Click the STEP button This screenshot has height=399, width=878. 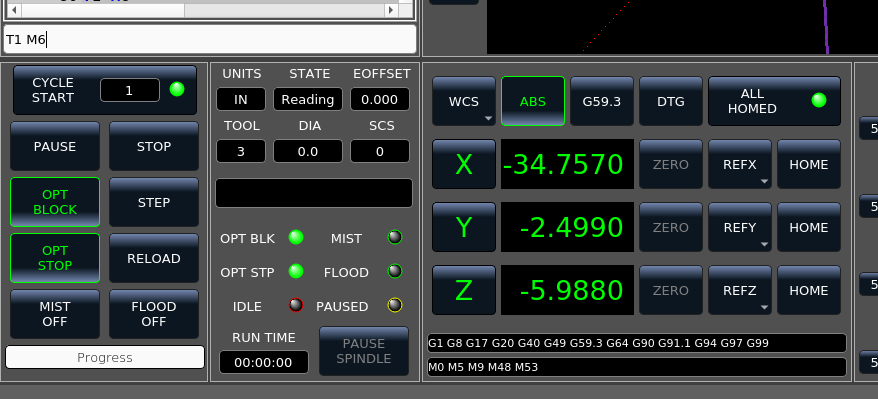[154, 202]
